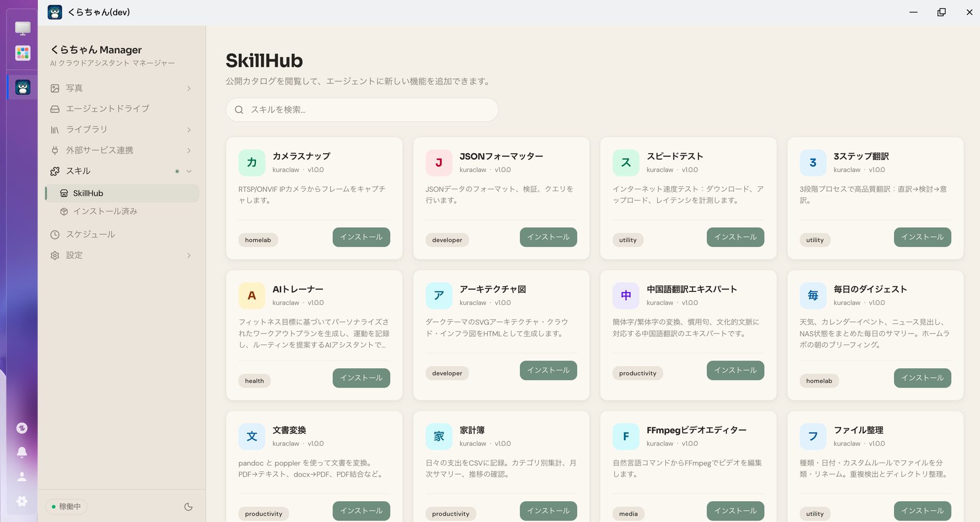Click the FFmpegビデオエディター F icon
This screenshot has width=980, height=522.
pyautogui.click(x=626, y=436)
